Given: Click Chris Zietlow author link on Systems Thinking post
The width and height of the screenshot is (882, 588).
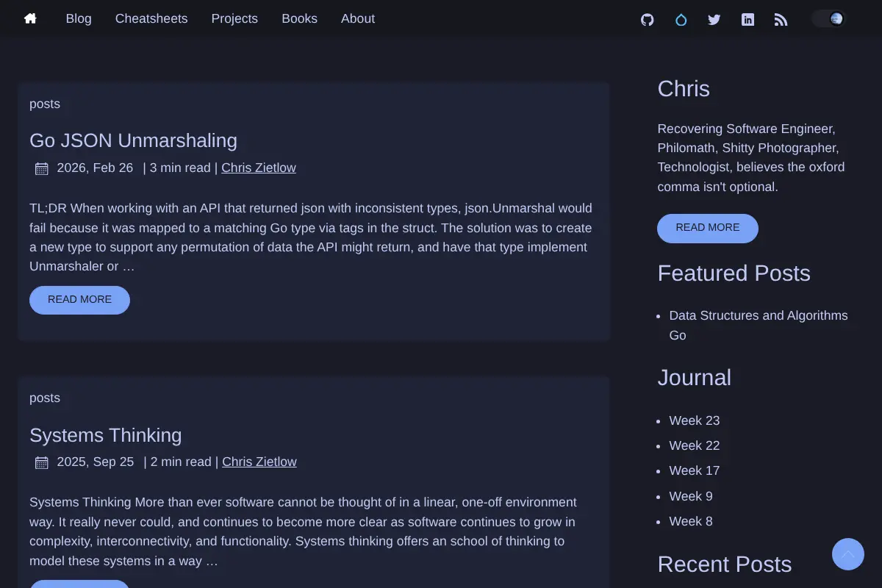Looking at the screenshot, I should coord(259,462).
